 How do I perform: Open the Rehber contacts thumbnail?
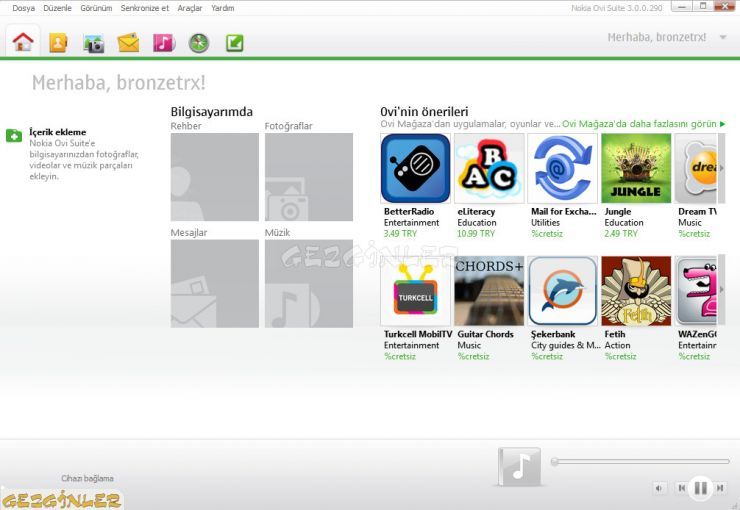pyautogui.click(x=215, y=177)
